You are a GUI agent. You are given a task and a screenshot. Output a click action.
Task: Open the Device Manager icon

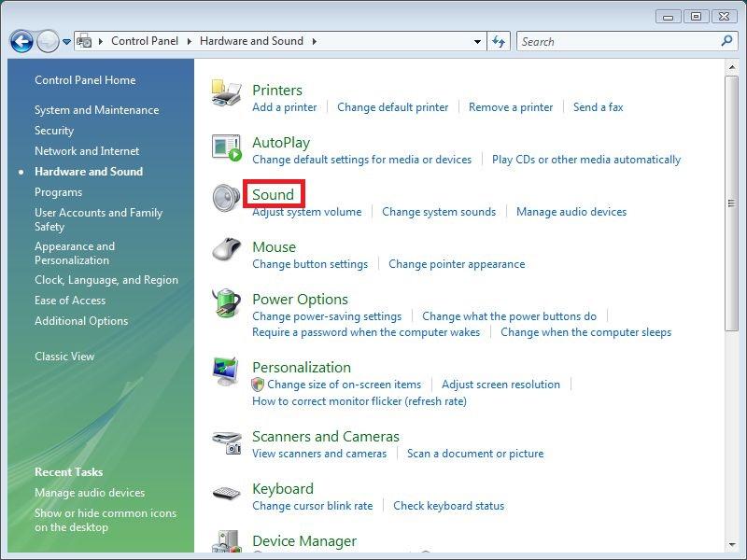226,542
